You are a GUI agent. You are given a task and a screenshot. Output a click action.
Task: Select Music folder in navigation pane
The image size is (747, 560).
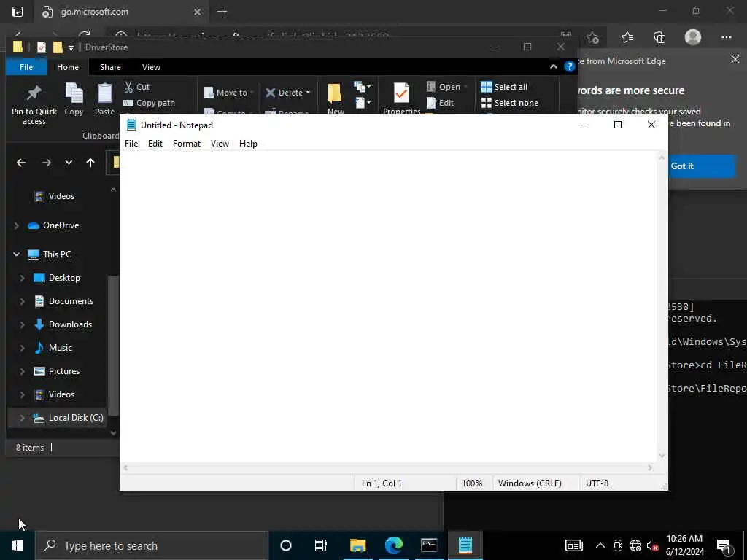[60, 348]
